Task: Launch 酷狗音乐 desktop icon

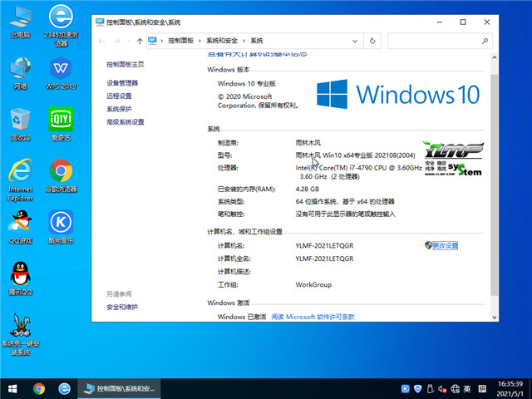Action: pyautogui.click(x=61, y=227)
